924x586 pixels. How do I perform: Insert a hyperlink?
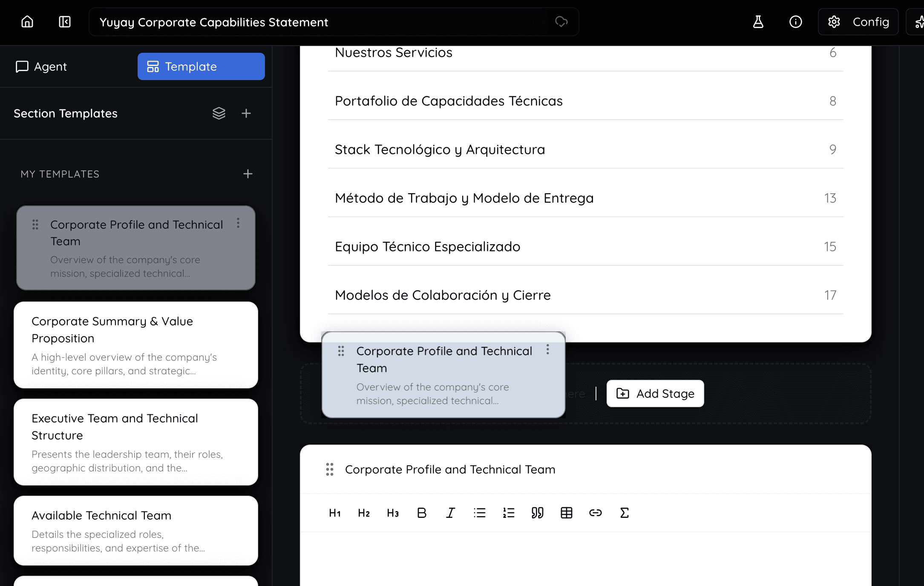click(x=596, y=513)
